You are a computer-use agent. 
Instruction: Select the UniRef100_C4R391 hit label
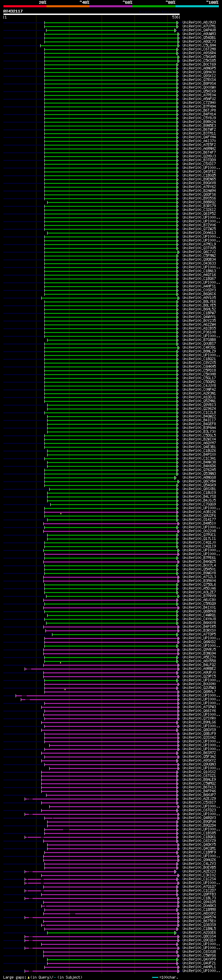199,347
